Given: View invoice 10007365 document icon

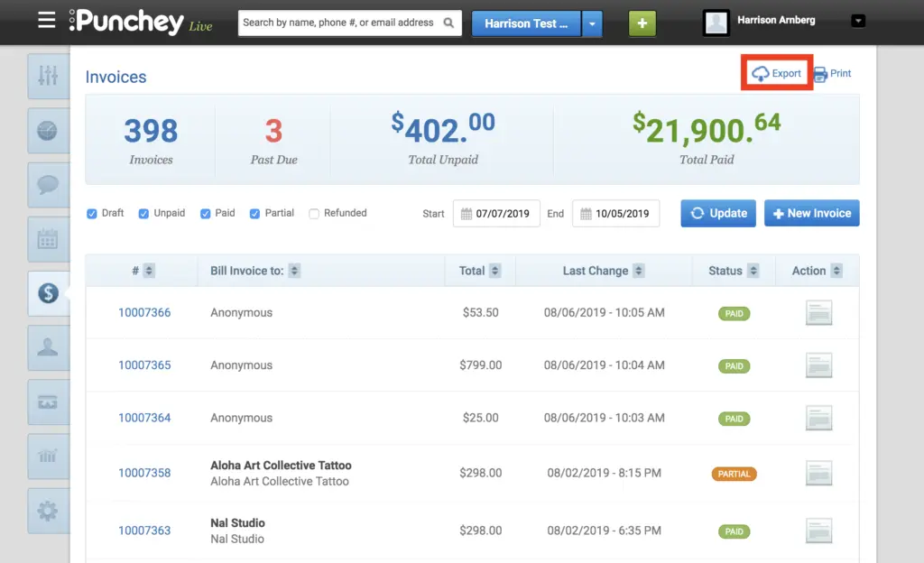Looking at the screenshot, I should coord(818,365).
